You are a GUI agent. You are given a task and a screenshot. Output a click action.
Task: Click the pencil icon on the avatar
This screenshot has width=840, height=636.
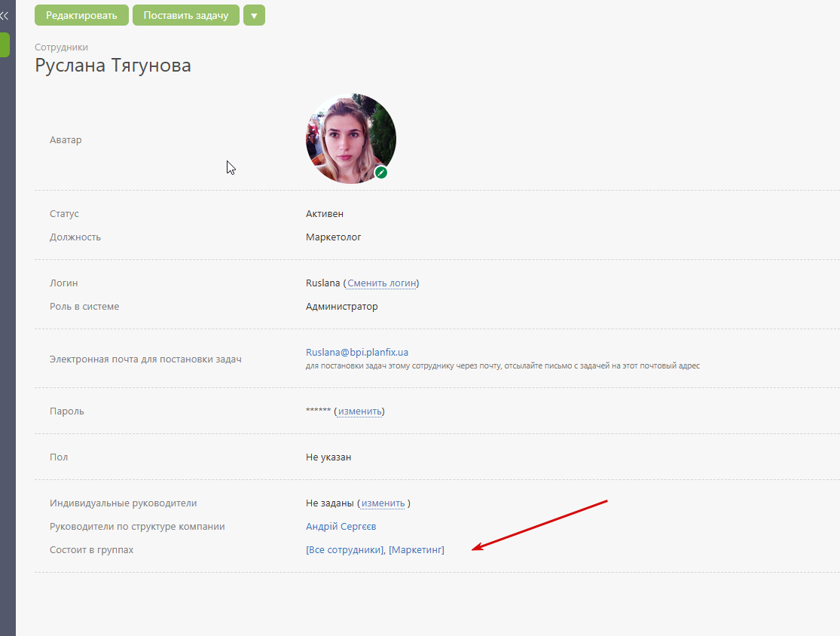click(381, 173)
